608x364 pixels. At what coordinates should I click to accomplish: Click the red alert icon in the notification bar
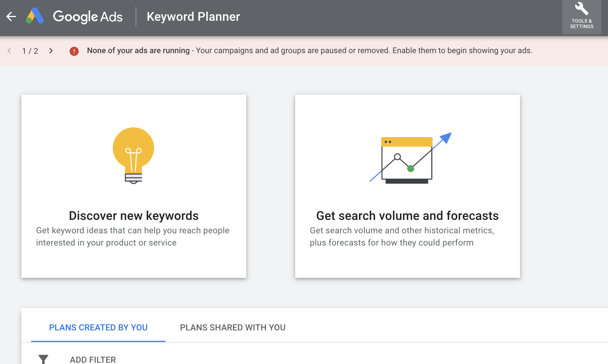coord(75,51)
